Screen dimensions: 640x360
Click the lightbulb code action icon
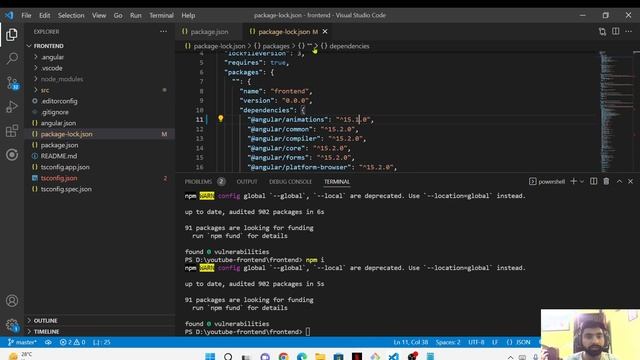220,119
